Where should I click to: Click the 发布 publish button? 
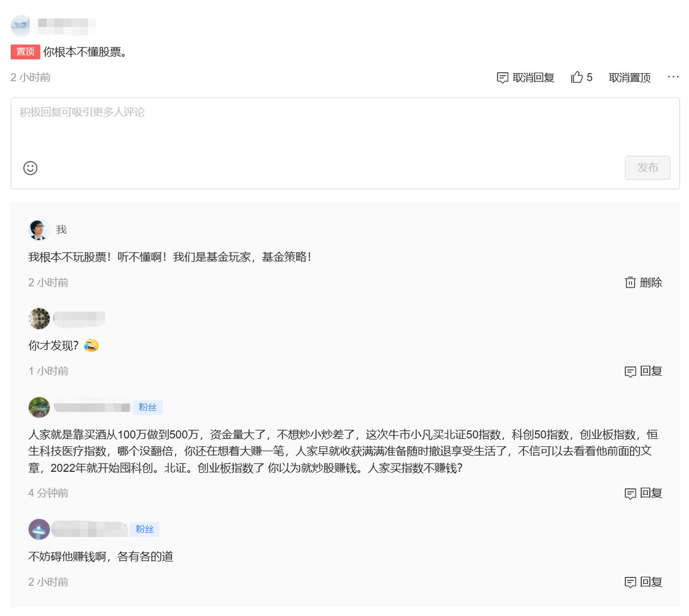tap(648, 168)
